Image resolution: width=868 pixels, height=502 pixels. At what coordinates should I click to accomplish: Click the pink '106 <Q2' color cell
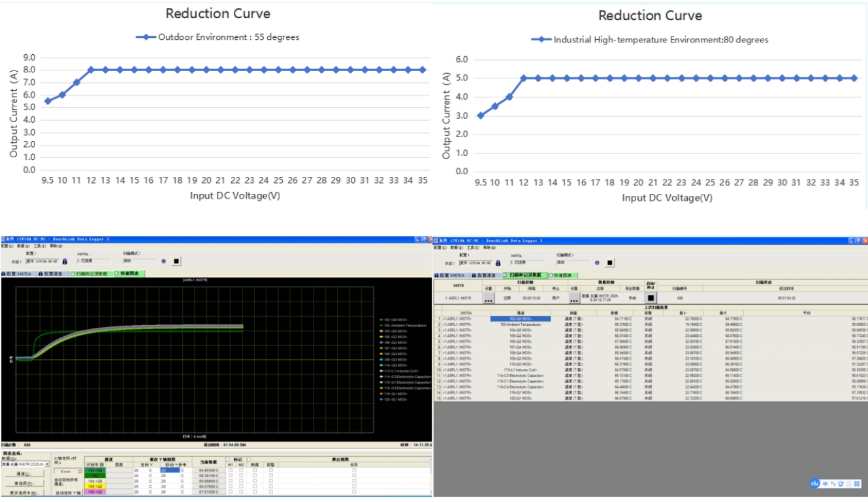coord(95,492)
